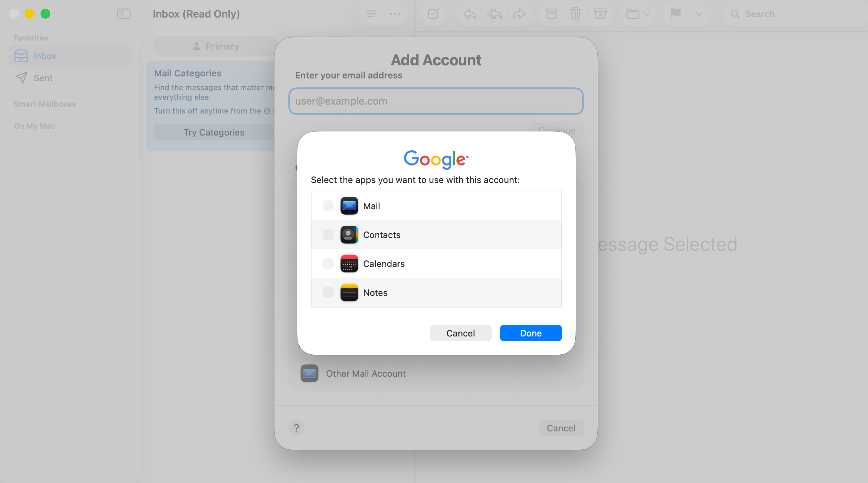
Task: Compose a new message
Action: pos(432,14)
